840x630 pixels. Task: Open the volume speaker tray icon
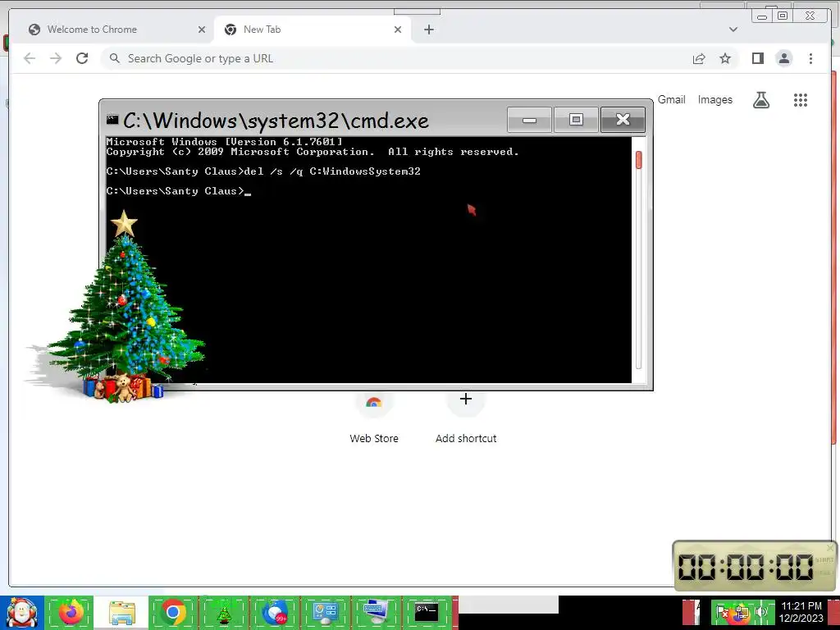tap(761, 612)
